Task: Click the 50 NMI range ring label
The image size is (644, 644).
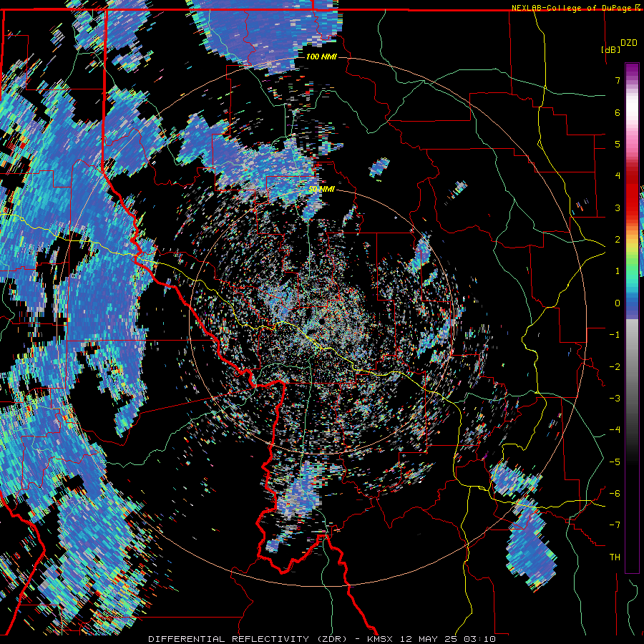Action: click(321, 190)
